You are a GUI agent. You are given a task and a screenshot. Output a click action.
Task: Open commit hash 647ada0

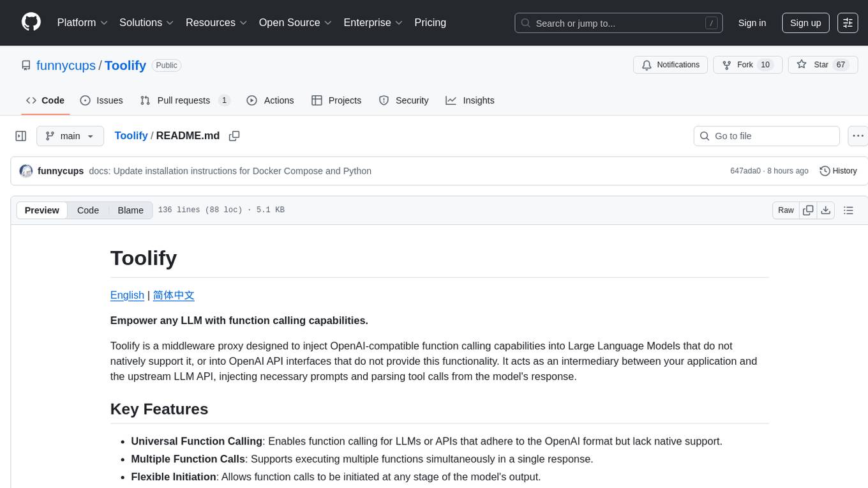tap(745, 171)
